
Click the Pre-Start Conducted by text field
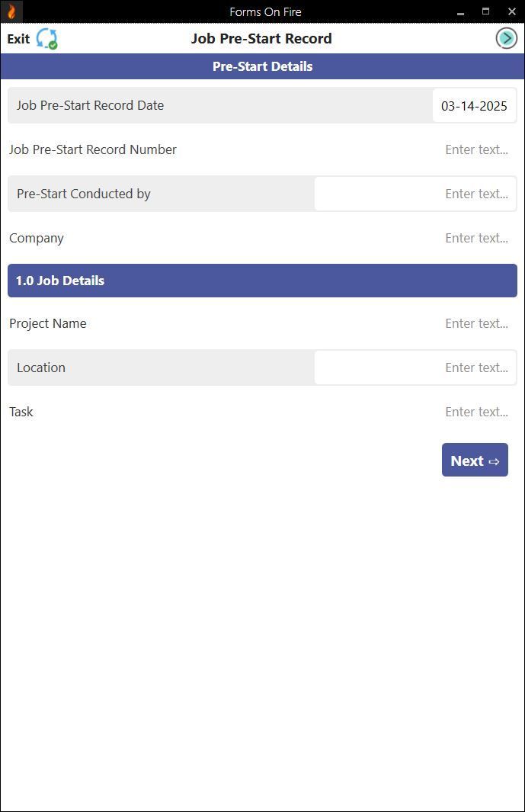(x=415, y=194)
